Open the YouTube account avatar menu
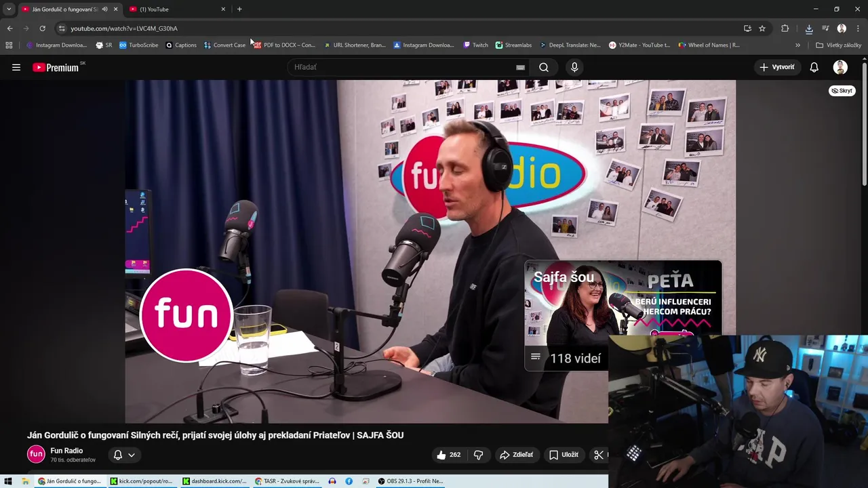Image resolution: width=868 pixels, height=488 pixels. [840, 67]
